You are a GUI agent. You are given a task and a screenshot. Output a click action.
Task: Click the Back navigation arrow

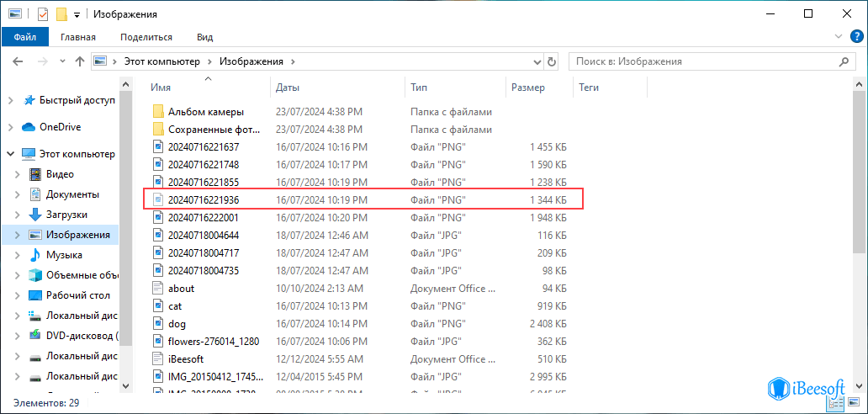[16, 61]
